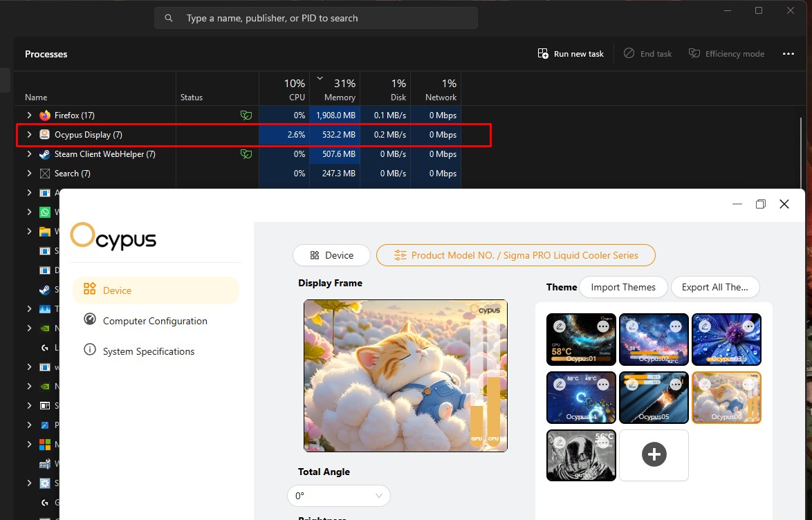The height and width of the screenshot is (520, 812).
Task: Select the Ocypus03 flower theme thumbnail
Action: coord(726,340)
